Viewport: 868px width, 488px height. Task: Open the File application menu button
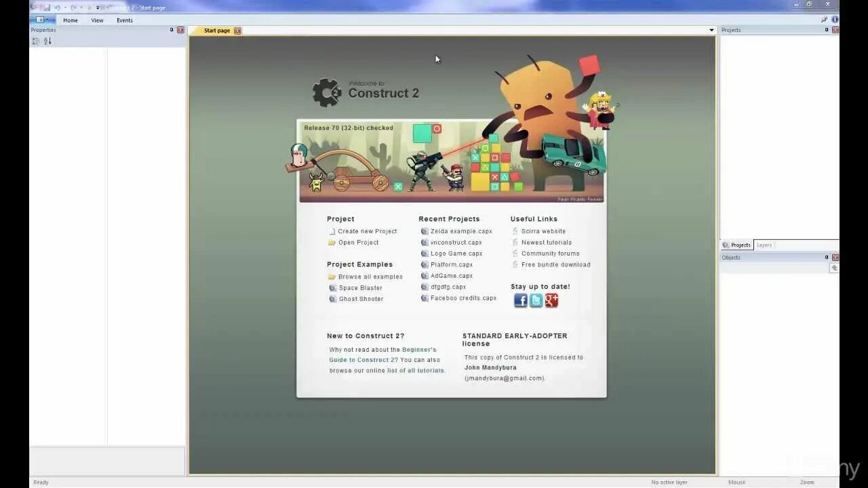[43, 20]
